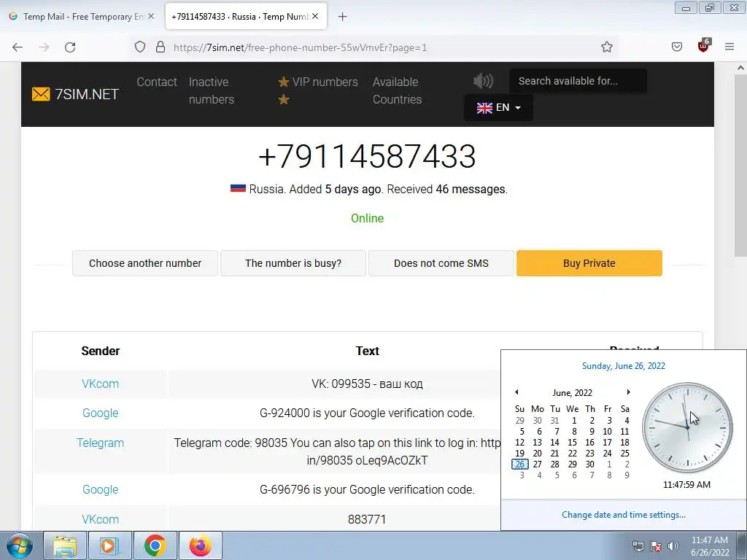The height and width of the screenshot is (560, 747).
Task: Click The number is busy? button
Action: [x=293, y=263]
